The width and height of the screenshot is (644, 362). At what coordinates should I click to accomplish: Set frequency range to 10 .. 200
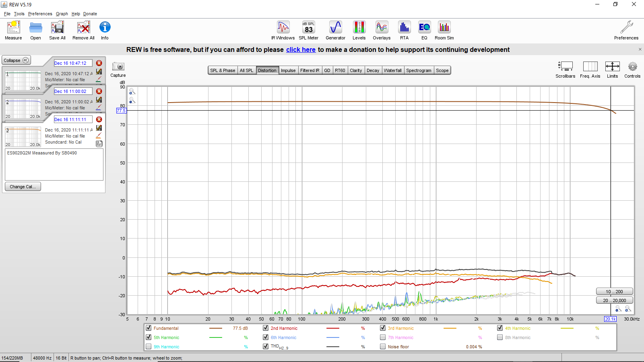pos(614,292)
